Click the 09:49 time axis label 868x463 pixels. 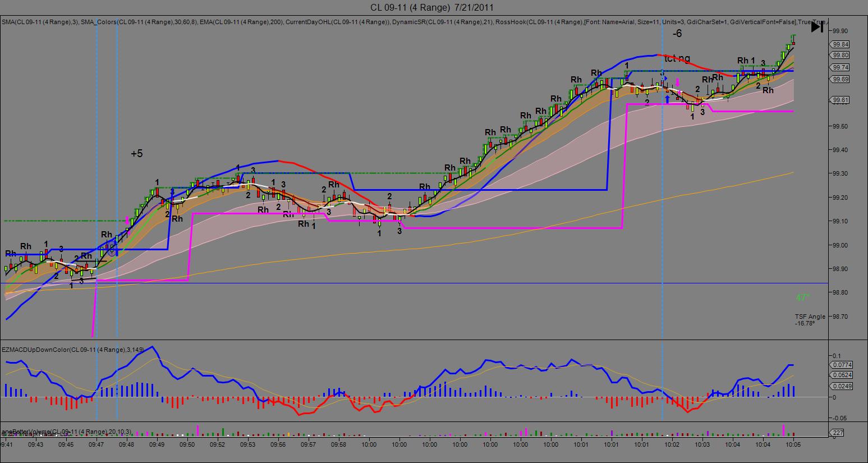pos(157,444)
